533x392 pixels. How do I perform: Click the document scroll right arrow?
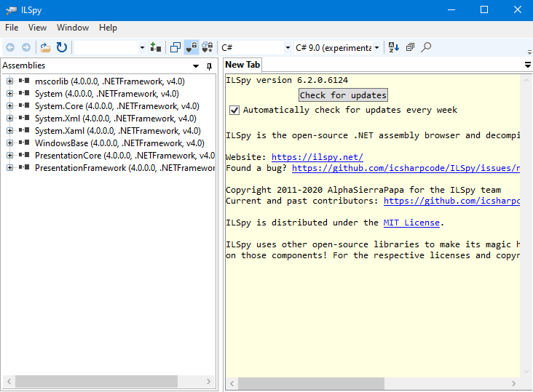click(513, 383)
